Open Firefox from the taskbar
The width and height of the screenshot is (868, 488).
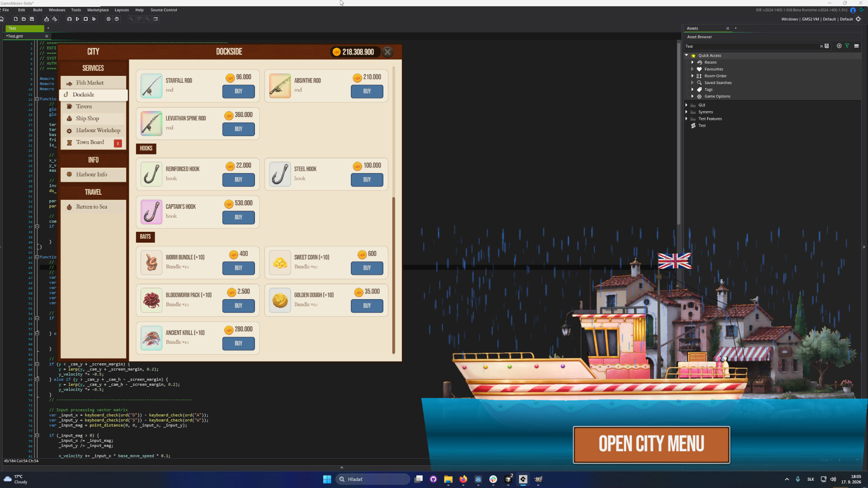point(463,479)
